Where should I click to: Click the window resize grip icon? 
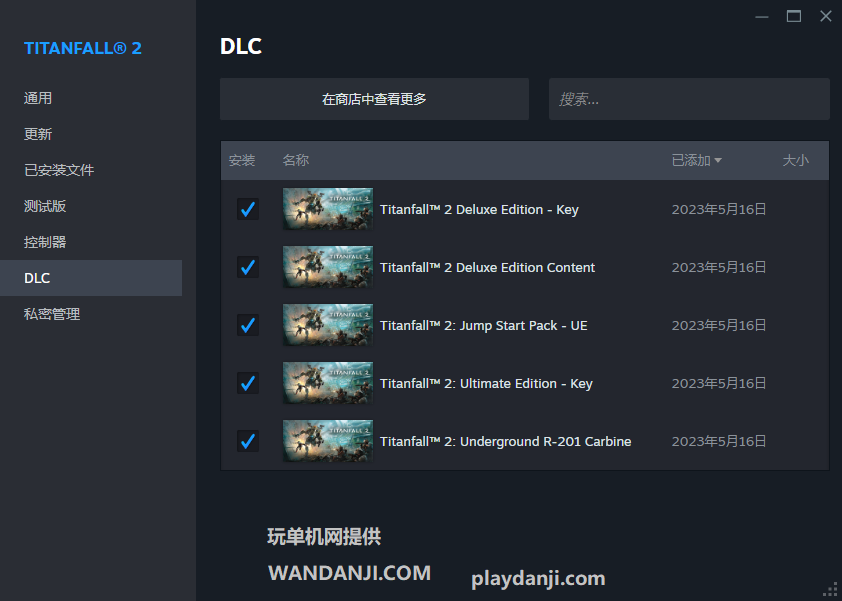click(830, 589)
